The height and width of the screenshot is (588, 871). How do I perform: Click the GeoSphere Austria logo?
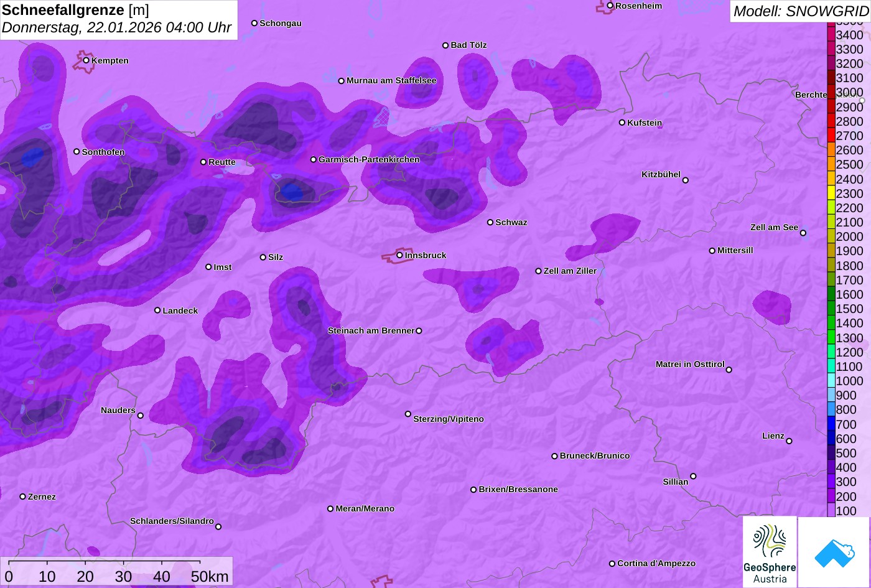pos(770,552)
